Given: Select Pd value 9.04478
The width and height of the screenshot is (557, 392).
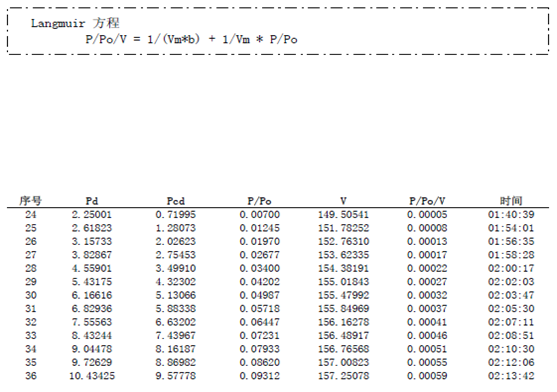Looking at the screenshot, I should (x=92, y=349).
